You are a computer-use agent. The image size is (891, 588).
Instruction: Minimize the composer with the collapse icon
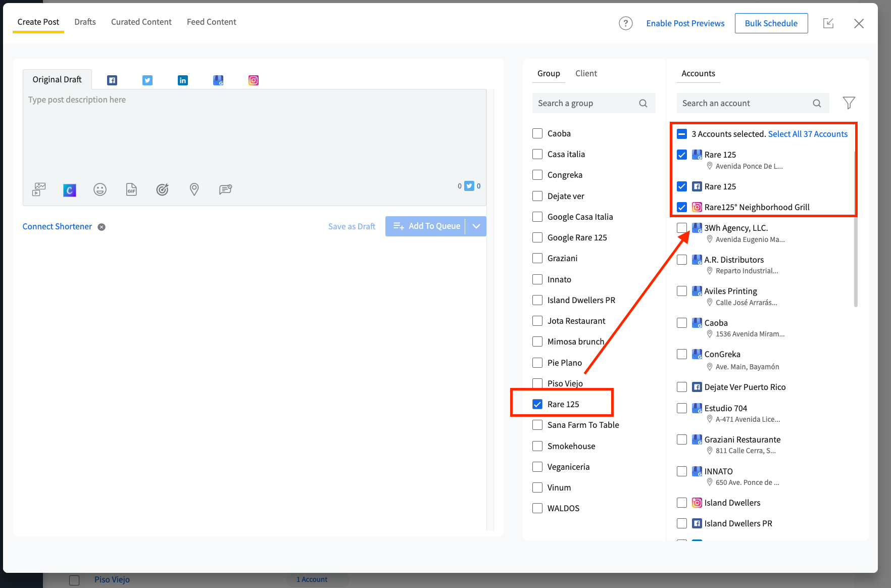tap(828, 23)
